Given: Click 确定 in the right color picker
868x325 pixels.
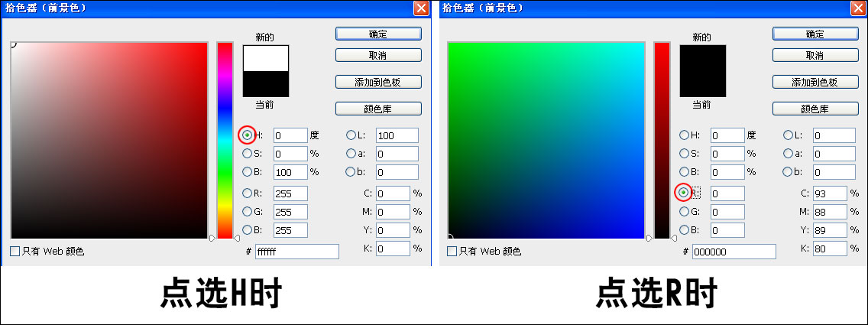Looking at the screenshot, I should [x=815, y=34].
